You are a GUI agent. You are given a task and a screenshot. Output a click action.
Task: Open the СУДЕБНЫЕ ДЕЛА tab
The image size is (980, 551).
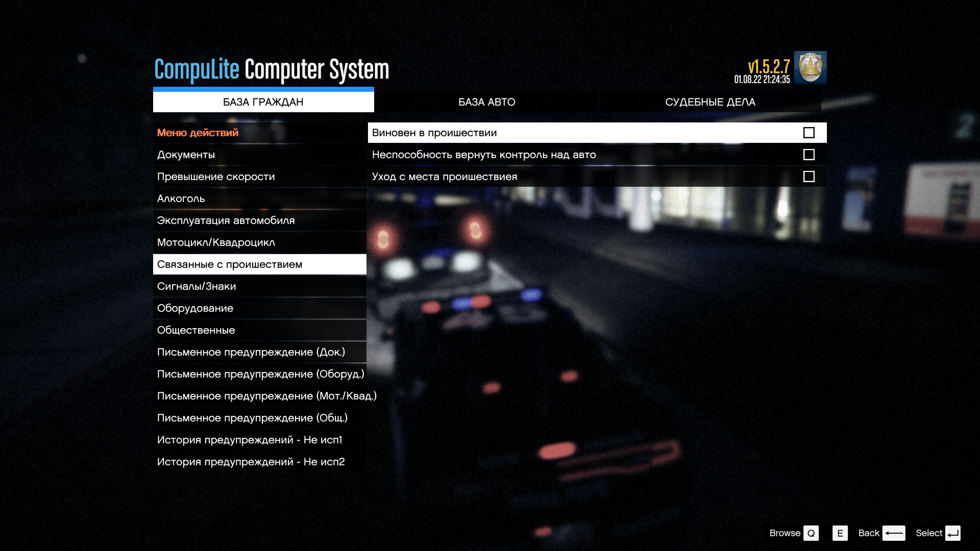pyautogui.click(x=709, y=102)
